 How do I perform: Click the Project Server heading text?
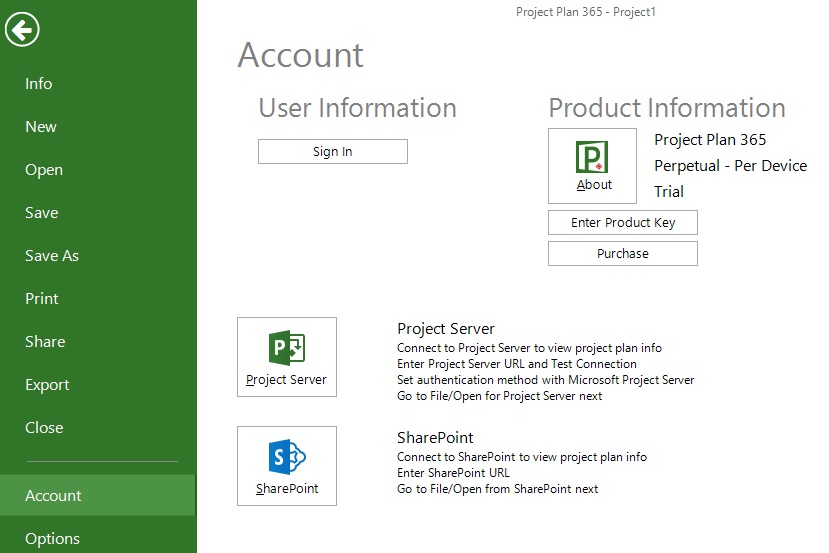[x=446, y=329]
